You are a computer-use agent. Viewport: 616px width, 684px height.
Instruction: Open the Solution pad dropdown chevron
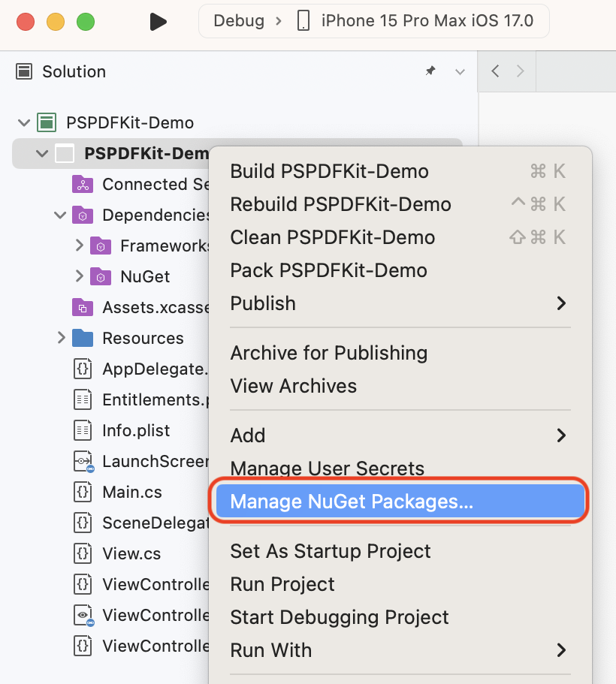[x=459, y=71]
